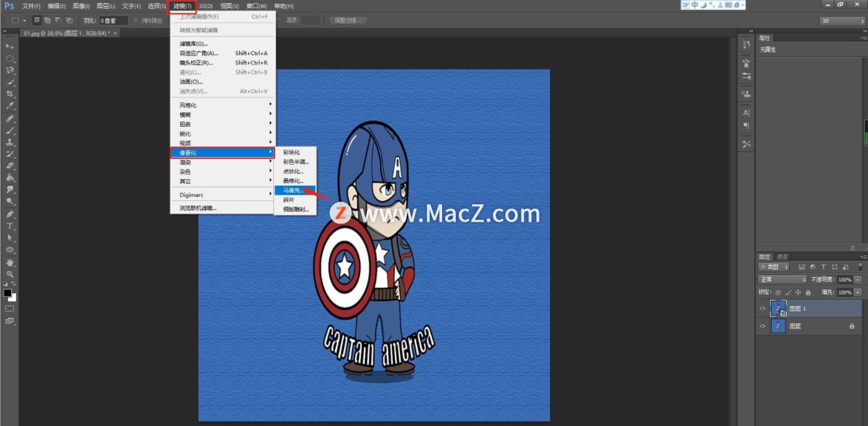The width and height of the screenshot is (868, 426).
Task: Filter layers by smart objects
Action: tap(844, 267)
